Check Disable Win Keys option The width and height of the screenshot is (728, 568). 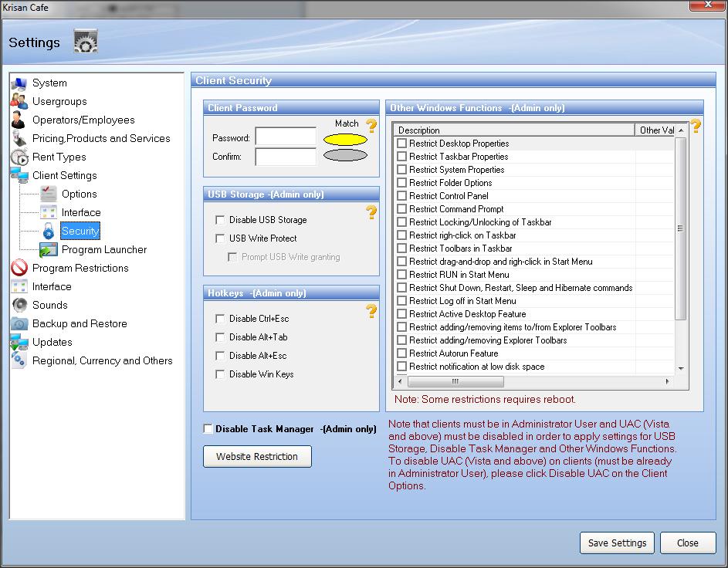coord(220,374)
